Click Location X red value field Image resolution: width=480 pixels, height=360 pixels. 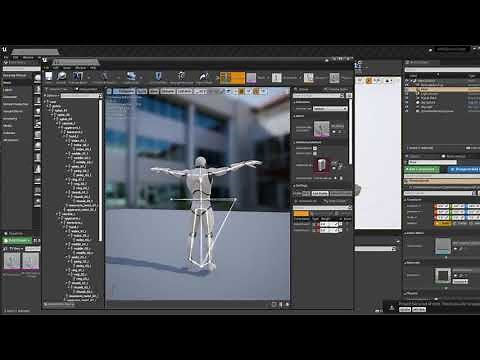(x=443, y=206)
